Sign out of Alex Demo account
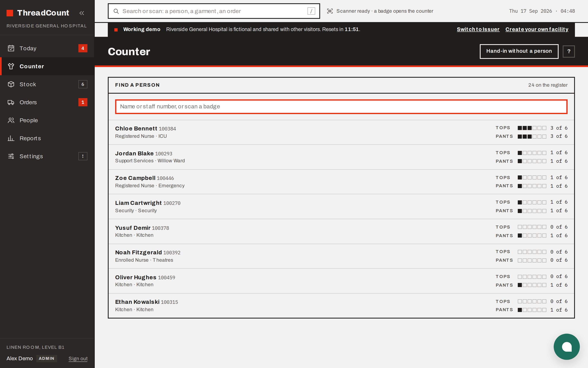588x368 pixels. tap(78, 359)
